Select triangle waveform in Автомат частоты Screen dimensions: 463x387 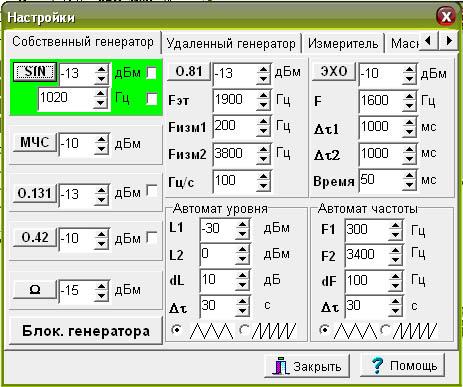[x=324, y=330]
